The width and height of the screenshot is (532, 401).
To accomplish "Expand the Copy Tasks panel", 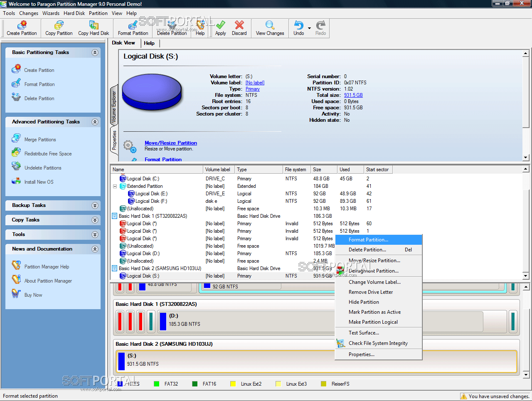I will click(x=95, y=220).
